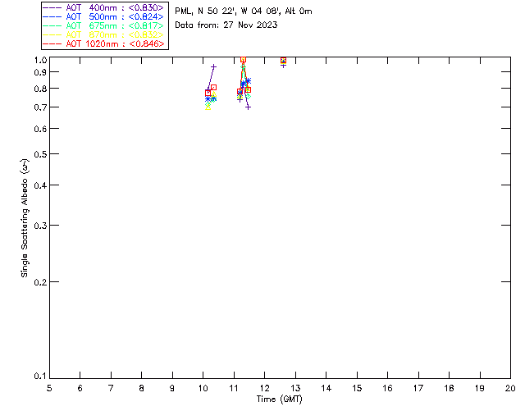
Task: Click the yellow triangle marker at 0.7 near 10h
Action: click(208, 107)
